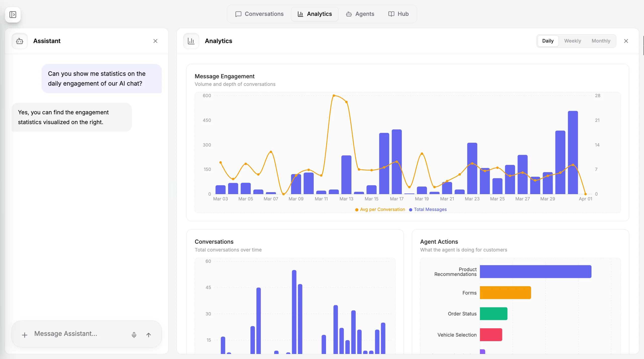644x359 pixels.
Task: Click the Agents tab robot icon
Action: [x=349, y=14]
